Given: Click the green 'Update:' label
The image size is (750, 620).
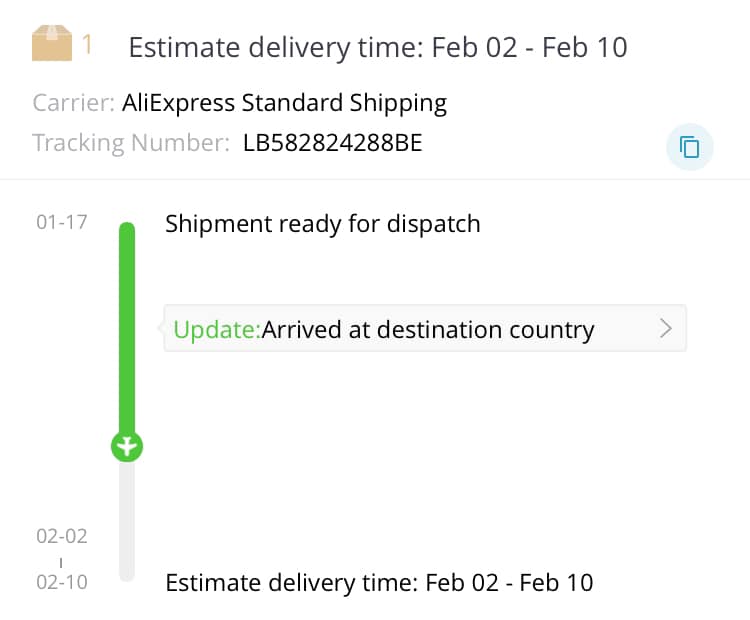Looking at the screenshot, I should click(x=216, y=330).
